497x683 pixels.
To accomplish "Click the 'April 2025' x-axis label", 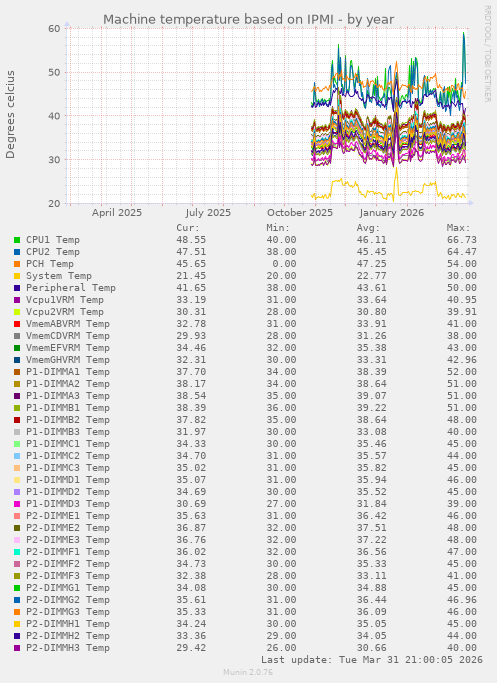I will click(117, 213).
